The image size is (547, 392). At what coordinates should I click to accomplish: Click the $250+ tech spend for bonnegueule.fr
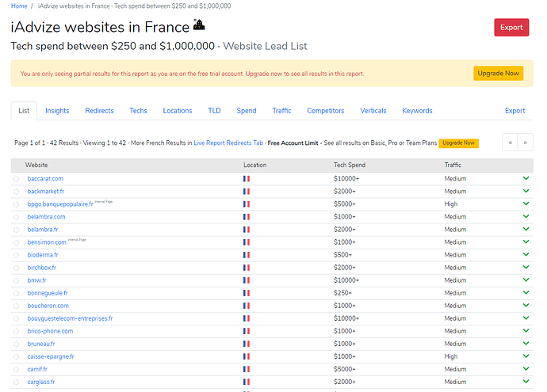click(x=342, y=293)
